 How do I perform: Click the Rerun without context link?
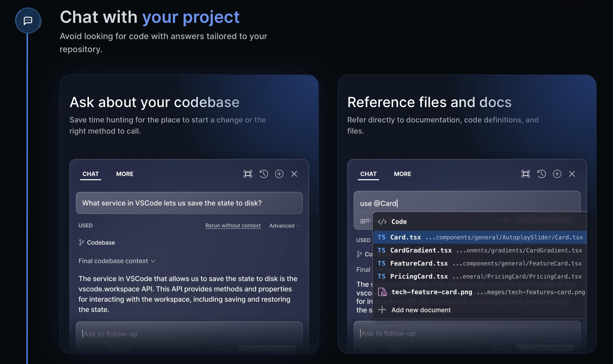coord(233,226)
